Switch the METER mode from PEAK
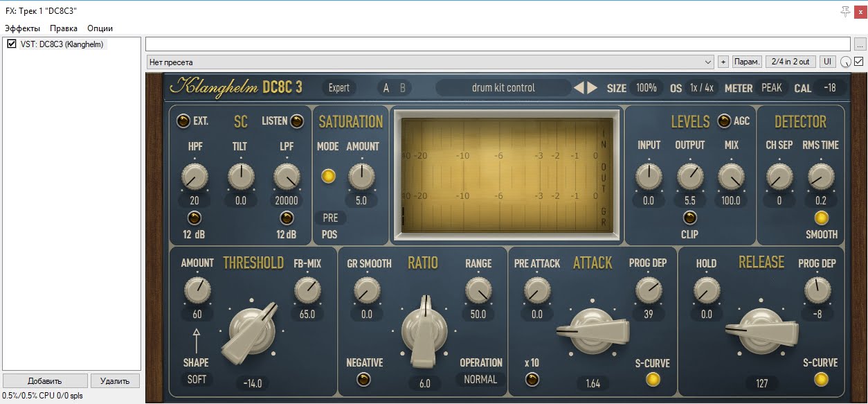Image resolution: width=868 pixels, height=404 pixels. point(772,88)
